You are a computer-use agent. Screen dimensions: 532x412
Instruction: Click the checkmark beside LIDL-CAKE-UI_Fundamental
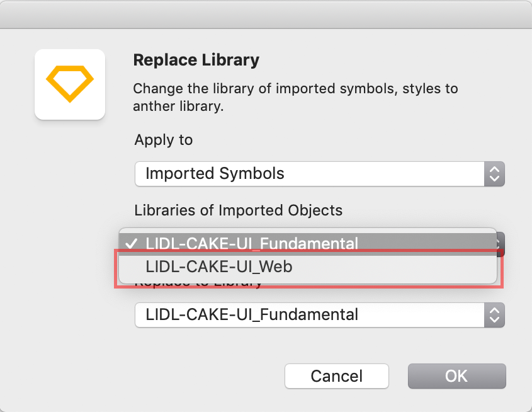(132, 244)
